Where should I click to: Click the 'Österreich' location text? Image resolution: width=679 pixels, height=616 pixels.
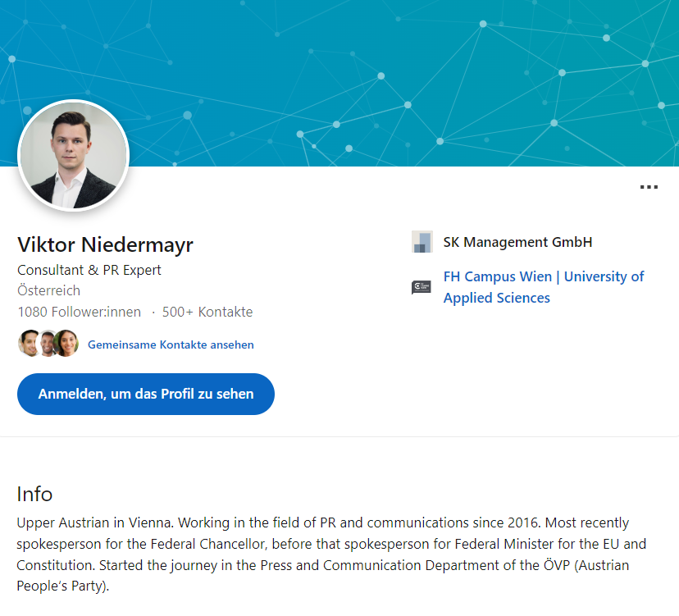point(49,290)
